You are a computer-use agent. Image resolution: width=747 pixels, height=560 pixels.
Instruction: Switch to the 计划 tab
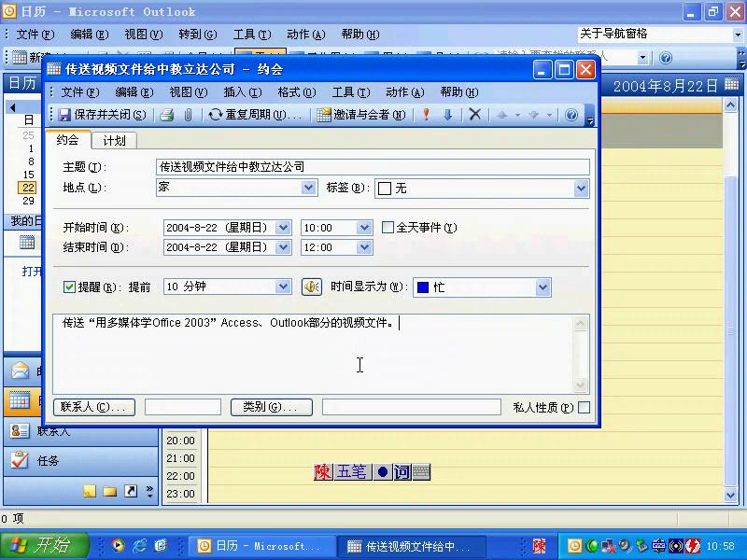click(114, 141)
